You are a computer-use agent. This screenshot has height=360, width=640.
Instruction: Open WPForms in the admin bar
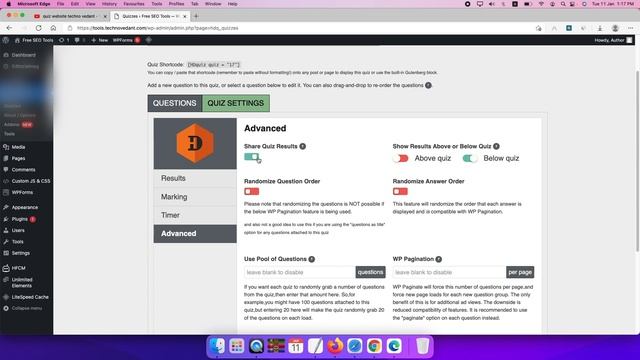point(126,40)
